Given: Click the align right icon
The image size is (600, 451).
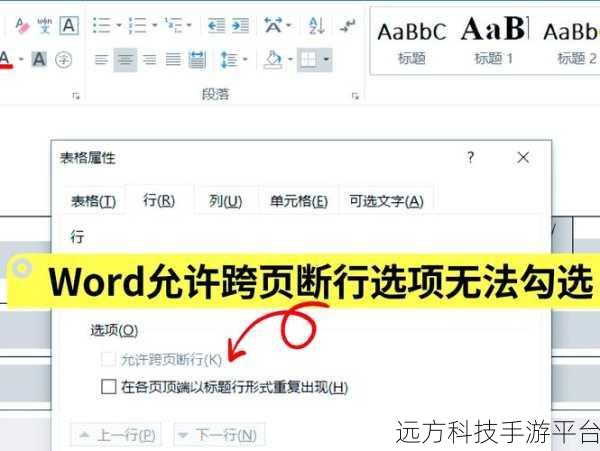Looking at the screenshot, I should click(x=149, y=60).
